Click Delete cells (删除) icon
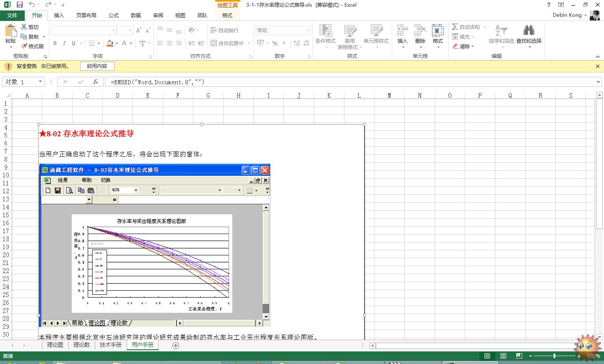The image size is (604, 364). (420, 31)
